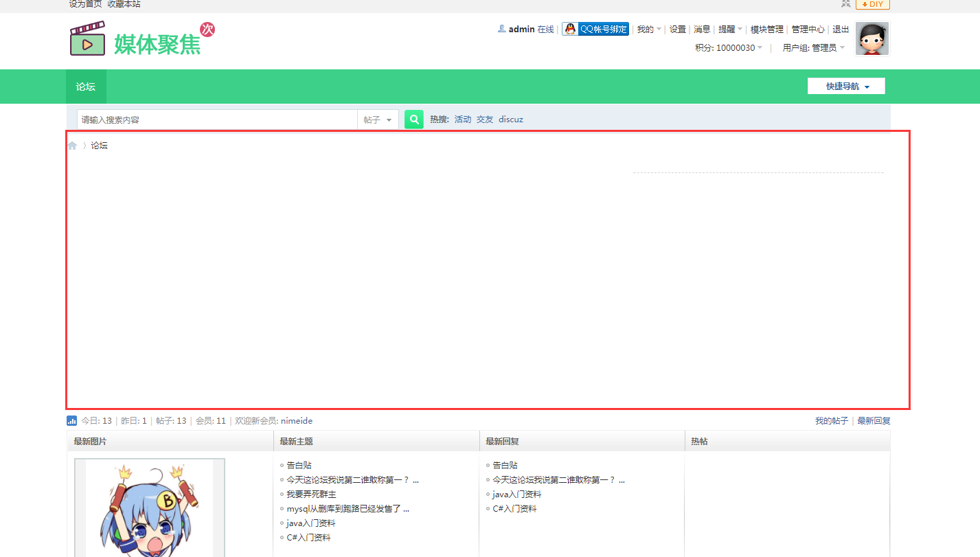Open 消息 messages link
This screenshot has height=557, width=980.
click(x=702, y=30)
